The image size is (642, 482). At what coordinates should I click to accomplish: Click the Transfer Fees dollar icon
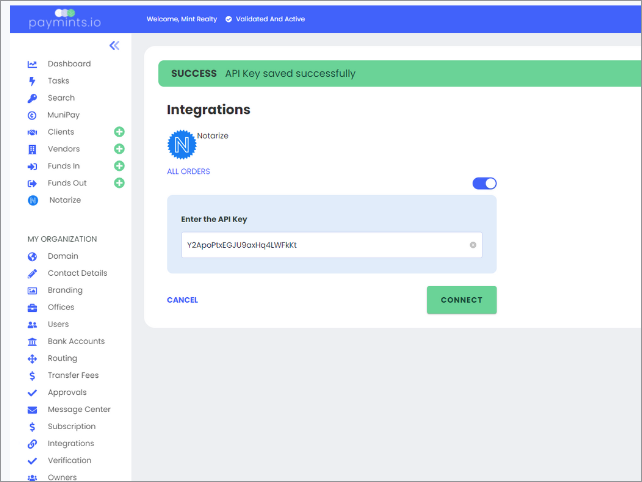[32, 376]
